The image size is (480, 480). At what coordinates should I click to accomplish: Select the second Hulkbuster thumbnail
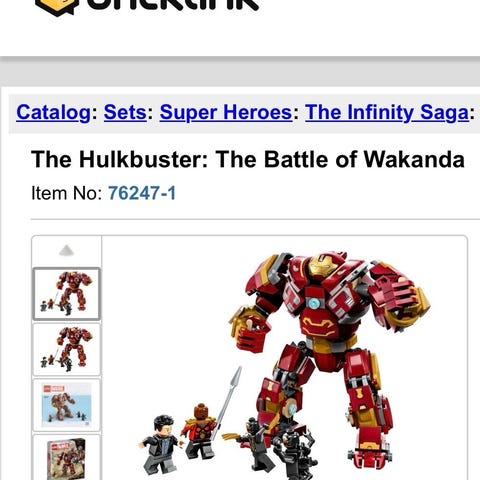click(67, 349)
